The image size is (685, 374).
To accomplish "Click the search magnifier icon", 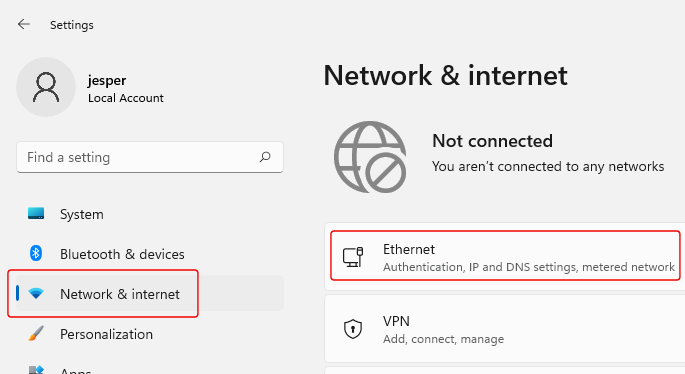I will point(265,157).
